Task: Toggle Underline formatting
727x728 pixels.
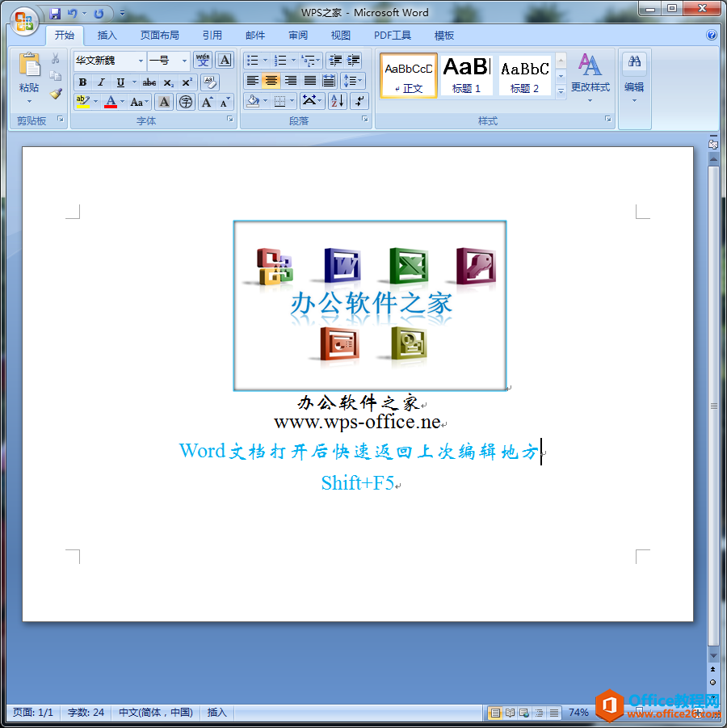Action: [x=120, y=82]
